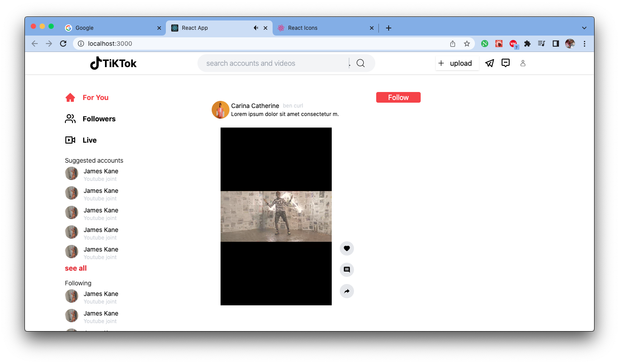Expand the tab search dropdown
The image size is (619, 364).
pyautogui.click(x=584, y=28)
